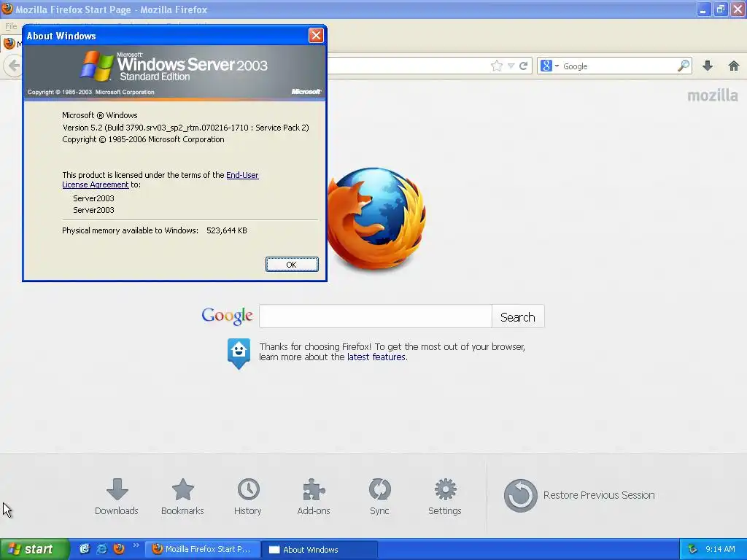Reload the page using the refresh icon
The height and width of the screenshot is (560, 747).
coord(523,66)
